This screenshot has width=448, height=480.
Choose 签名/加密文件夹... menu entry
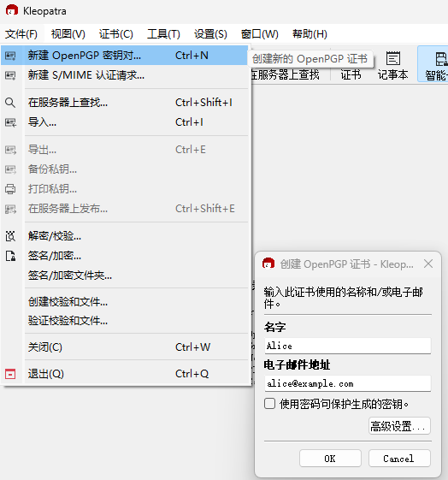pos(124,276)
